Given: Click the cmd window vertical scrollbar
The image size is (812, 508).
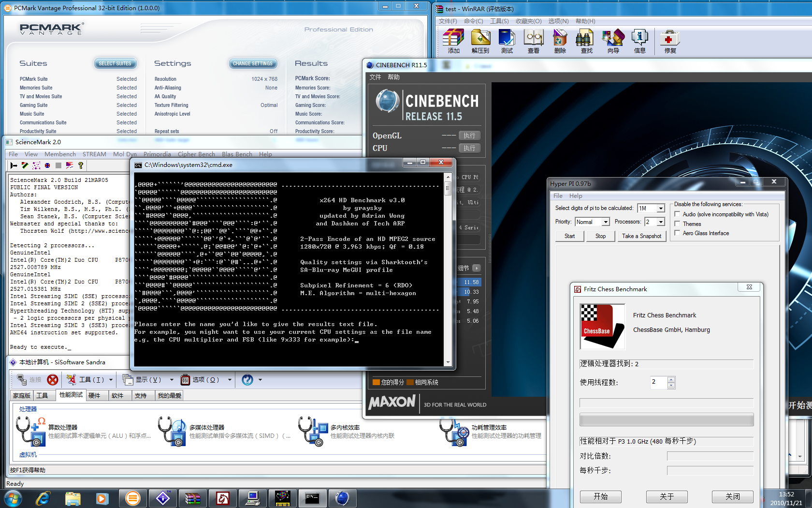Looking at the screenshot, I should pos(448,269).
